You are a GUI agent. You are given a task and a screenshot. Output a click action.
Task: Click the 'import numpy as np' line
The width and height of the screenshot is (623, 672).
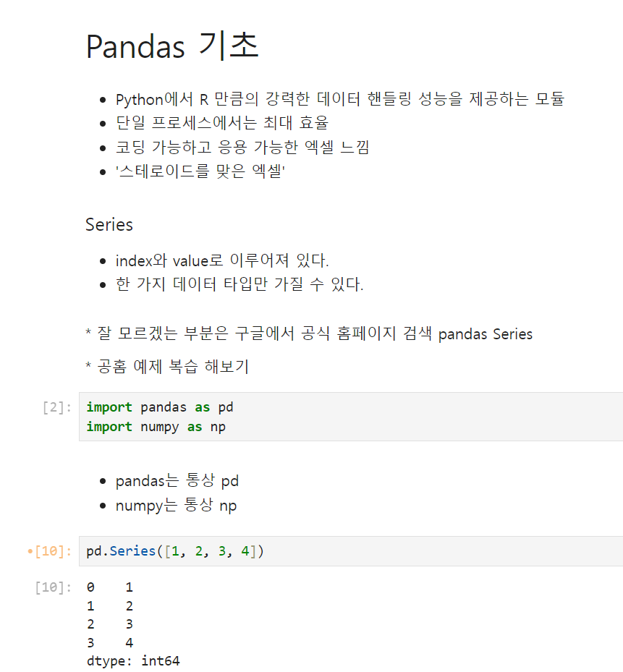(156, 427)
